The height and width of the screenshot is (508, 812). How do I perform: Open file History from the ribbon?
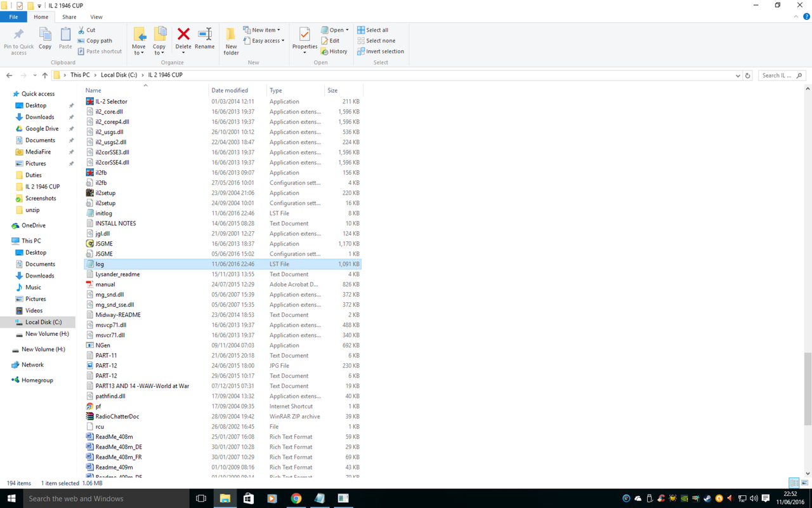click(x=334, y=51)
